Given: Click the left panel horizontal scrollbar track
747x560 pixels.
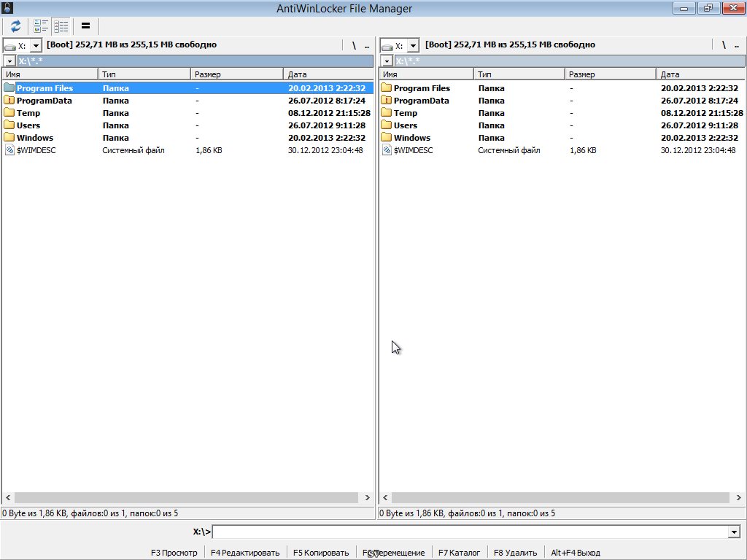Looking at the screenshot, I should pos(187,497).
